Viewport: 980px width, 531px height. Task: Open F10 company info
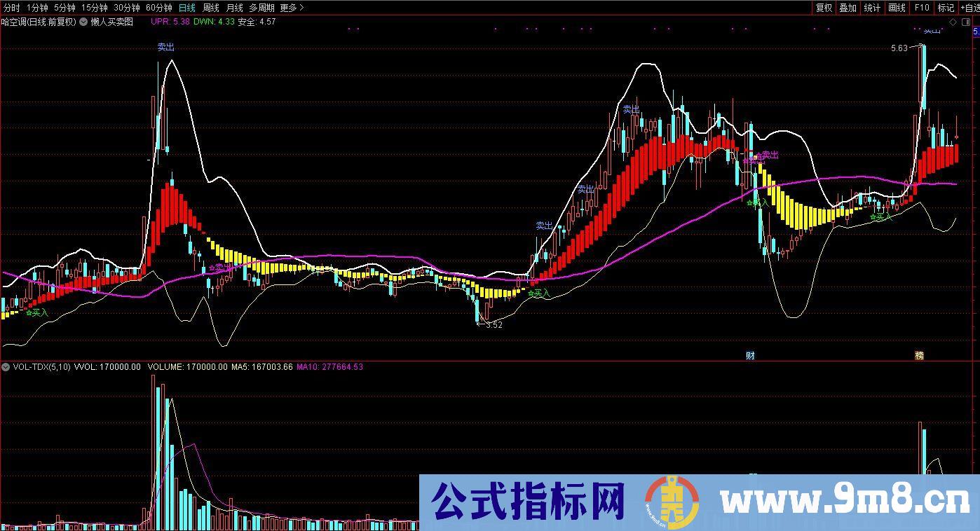921,8
